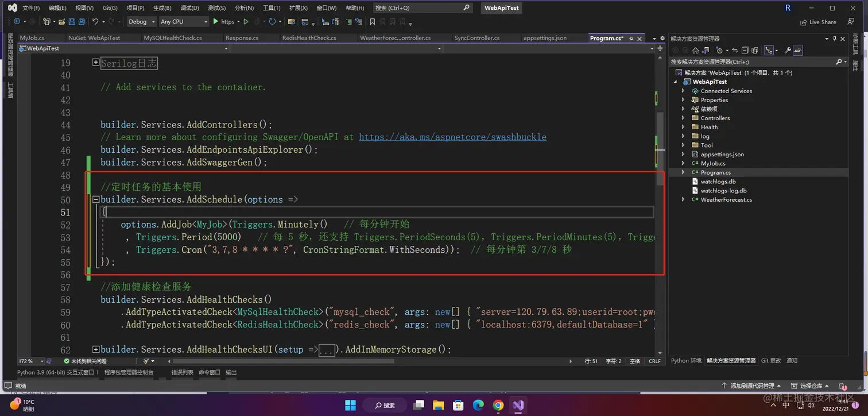
Task: Select MyJob.cs in Solution Explorer
Action: coord(713,163)
